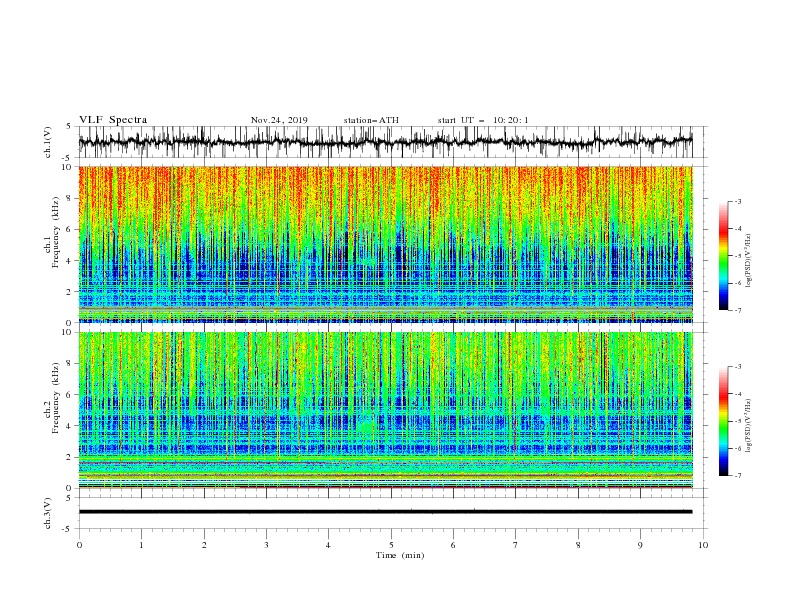Screen dimensions: 792x612
Task: Click the ch.1 color scale bar
Action: (723, 256)
